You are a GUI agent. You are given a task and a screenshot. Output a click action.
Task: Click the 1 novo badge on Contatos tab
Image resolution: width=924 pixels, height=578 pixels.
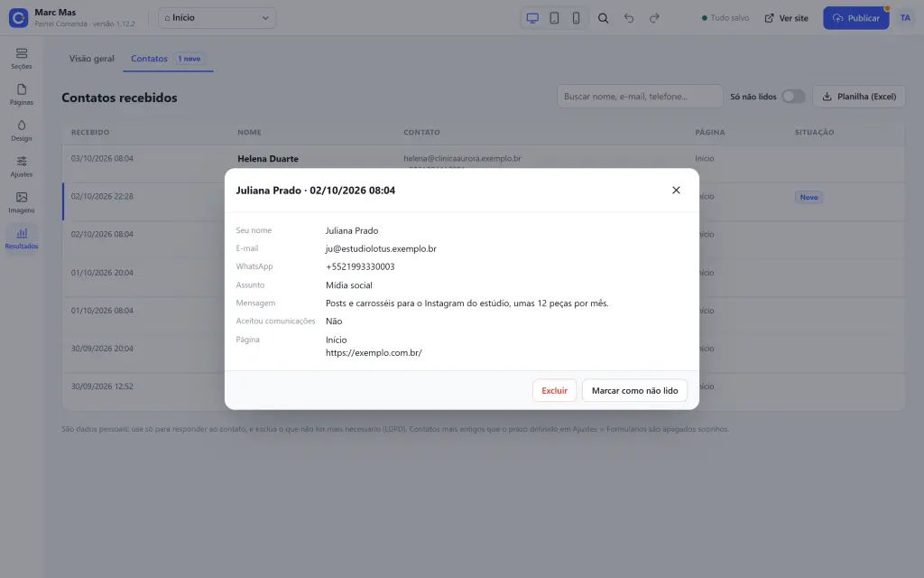(x=189, y=59)
